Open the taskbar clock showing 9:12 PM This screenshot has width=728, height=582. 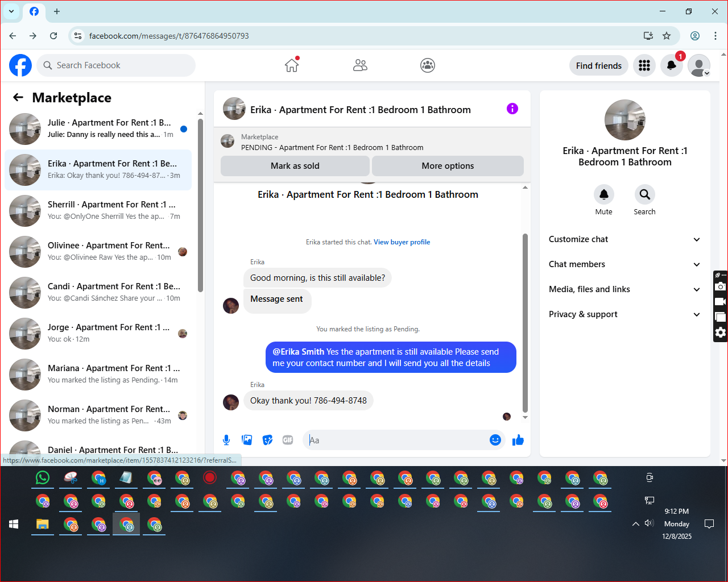pos(677,523)
